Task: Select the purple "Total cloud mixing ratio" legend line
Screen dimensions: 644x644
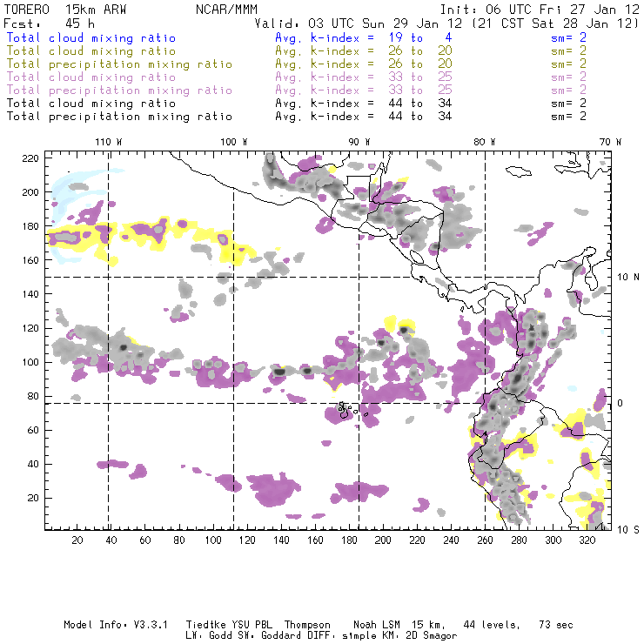Action: pos(91,77)
